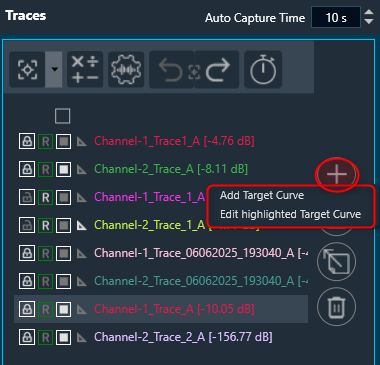Click the stopwatch timer icon
The width and height of the screenshot is (380, 365).
coord(263,69)
